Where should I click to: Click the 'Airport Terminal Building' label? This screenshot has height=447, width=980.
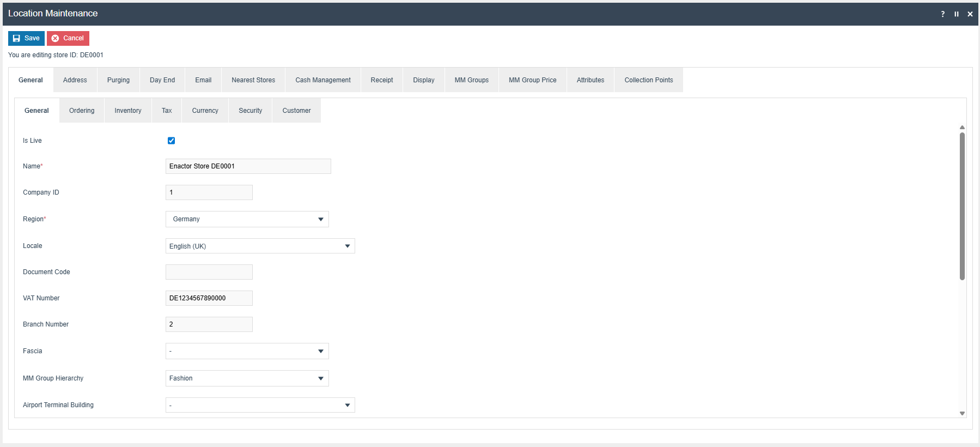pyautogui.click(x=58, y=405)
